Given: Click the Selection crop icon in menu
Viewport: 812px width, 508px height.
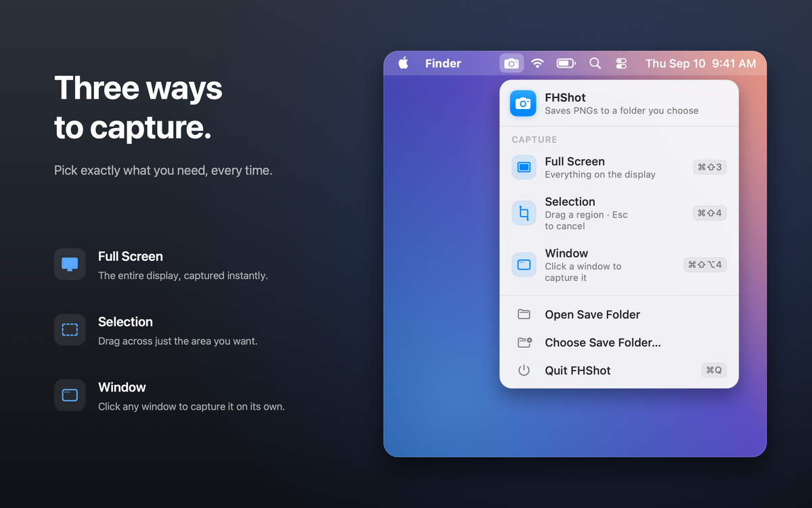Looking at the screenshot, I should (524, 213).
